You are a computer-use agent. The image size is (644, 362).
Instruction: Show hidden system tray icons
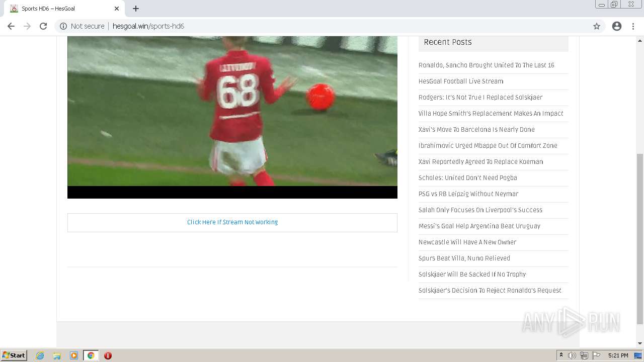click(x=561, y=355)
